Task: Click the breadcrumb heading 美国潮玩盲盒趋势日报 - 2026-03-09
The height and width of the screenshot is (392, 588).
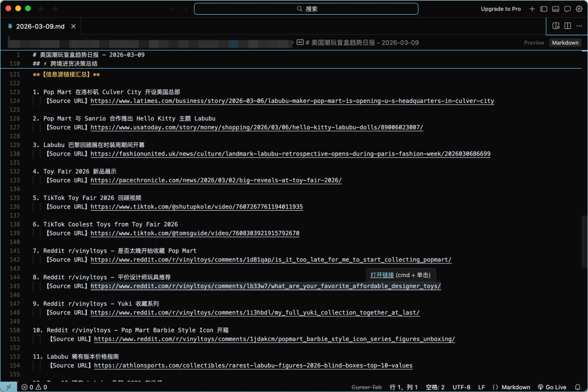Action: pos(362,43)
